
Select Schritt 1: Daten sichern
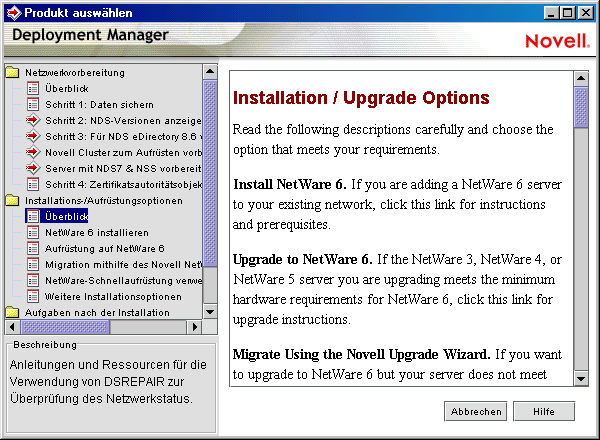tap(99, 105)
